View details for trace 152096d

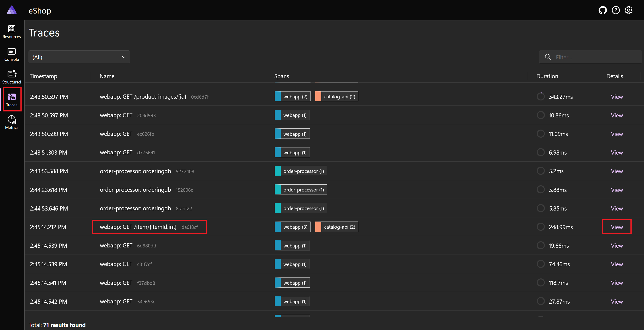point(617,190)
